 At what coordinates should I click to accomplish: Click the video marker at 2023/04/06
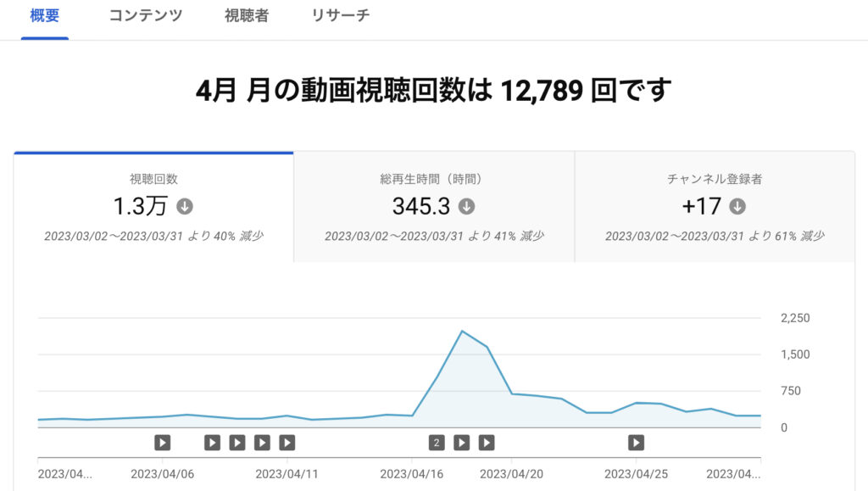163,442
